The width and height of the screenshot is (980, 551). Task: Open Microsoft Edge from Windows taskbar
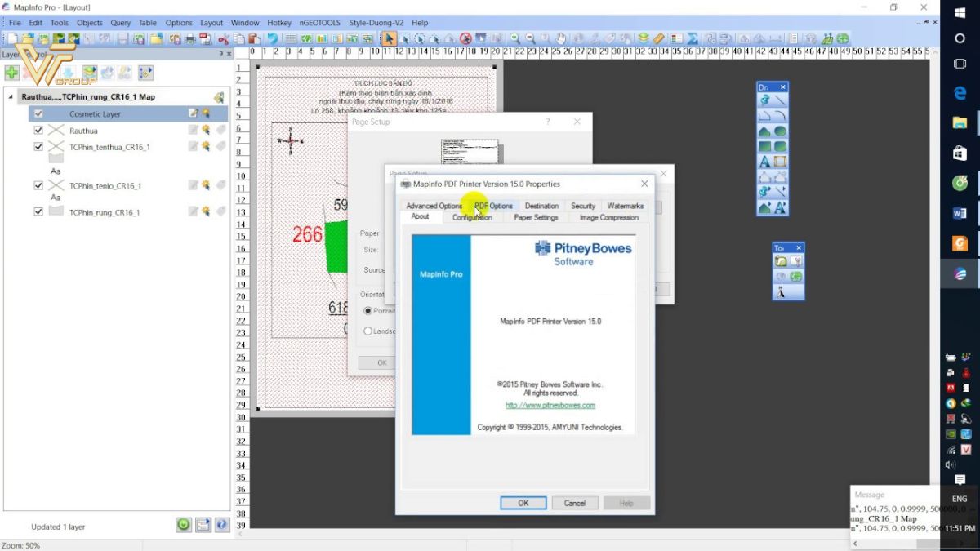point(960,93)
